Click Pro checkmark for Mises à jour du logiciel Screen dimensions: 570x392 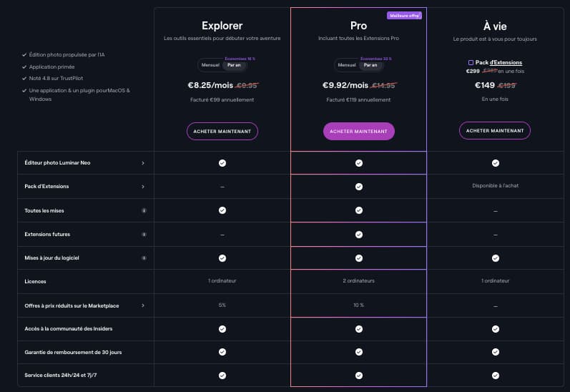[359, 258]
